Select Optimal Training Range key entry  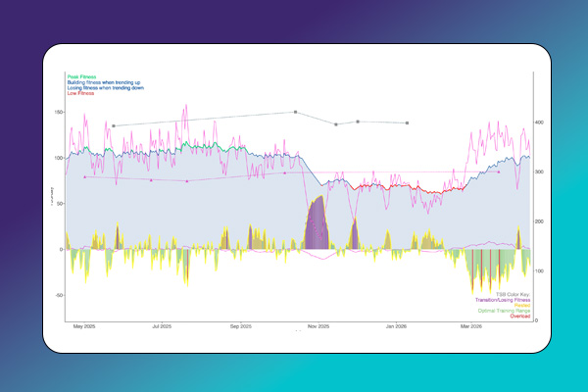pyautogui.click(x=503, y=312)
